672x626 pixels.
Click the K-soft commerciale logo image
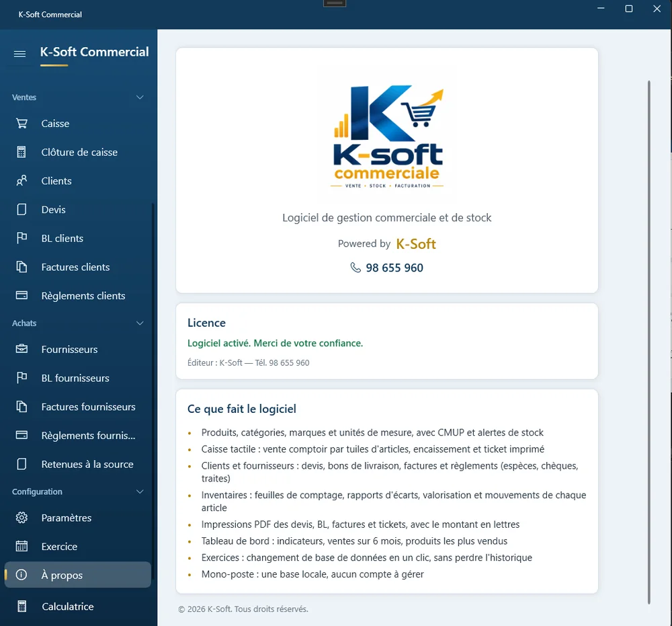[387, 136]
